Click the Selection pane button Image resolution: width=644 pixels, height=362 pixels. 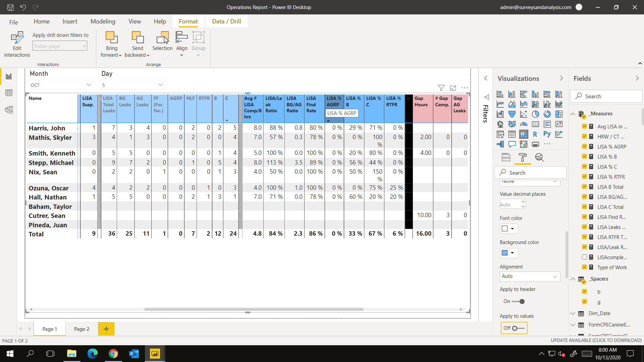(x=162, y=41)
